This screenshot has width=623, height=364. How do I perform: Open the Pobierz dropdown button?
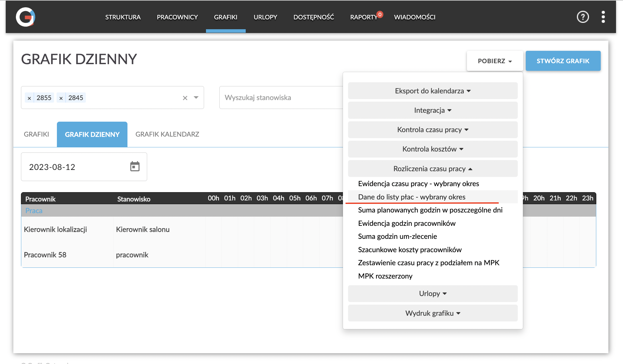click(x=495, y=61)
